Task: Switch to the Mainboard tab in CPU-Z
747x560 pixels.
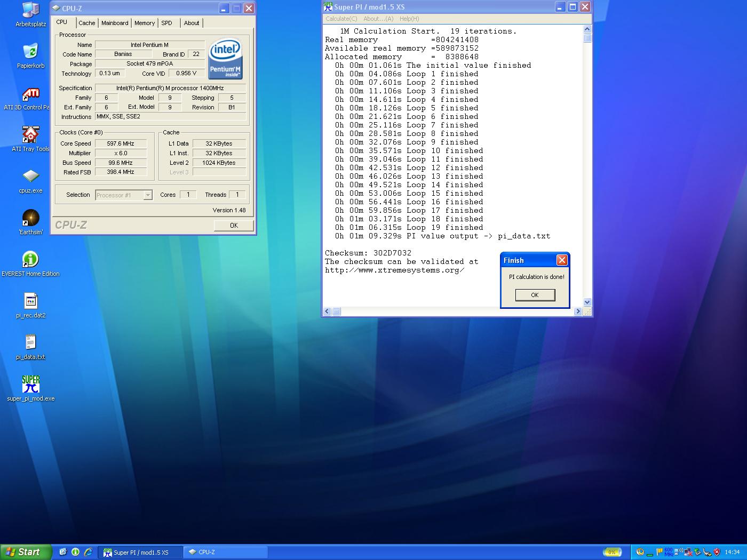Action: coord(115,23)
